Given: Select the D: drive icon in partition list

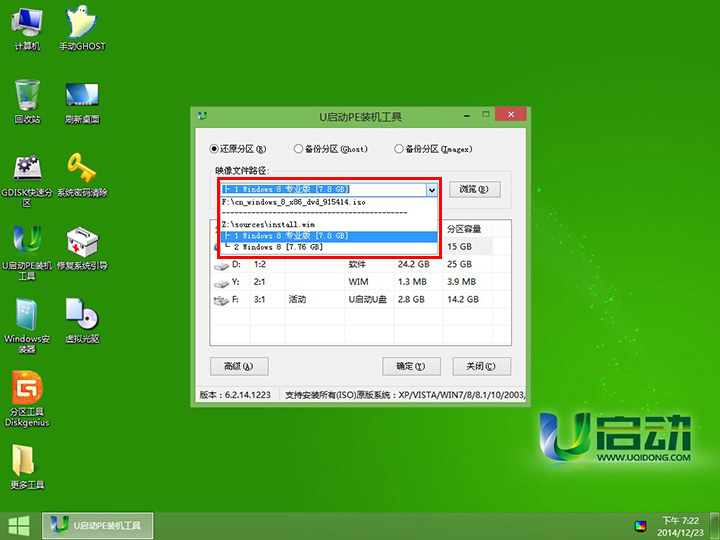Looking at the screenshot, I should (221, 266).
